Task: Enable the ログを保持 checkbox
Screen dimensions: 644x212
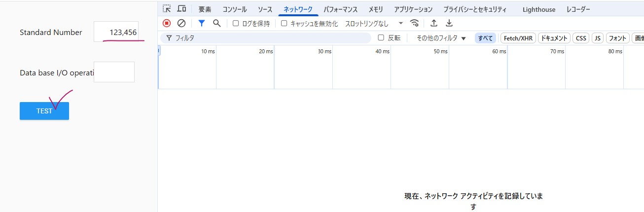Action: (x=236, y=23)
